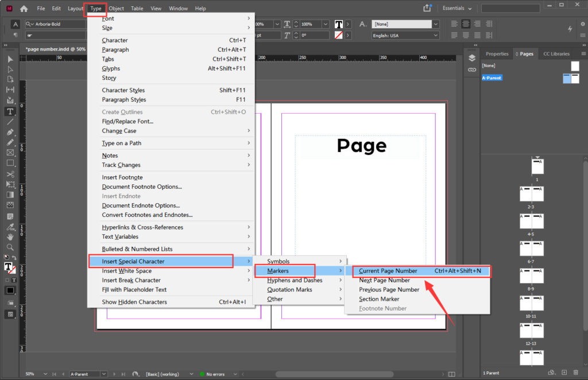Select the Scissors tool
The height and width of the screenshot is (380, 588).
[x=10, y=174]
